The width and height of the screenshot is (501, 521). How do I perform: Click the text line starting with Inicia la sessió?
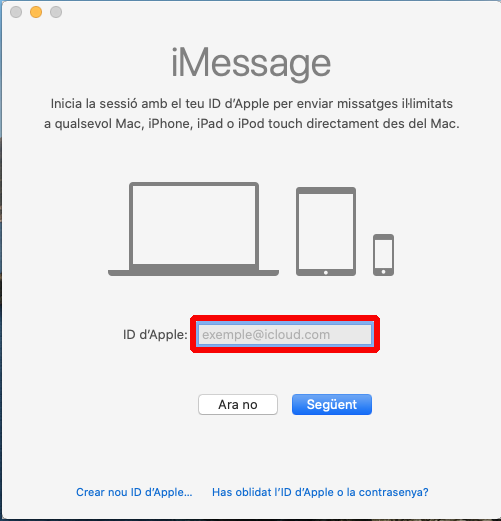(x=252, y=104)
